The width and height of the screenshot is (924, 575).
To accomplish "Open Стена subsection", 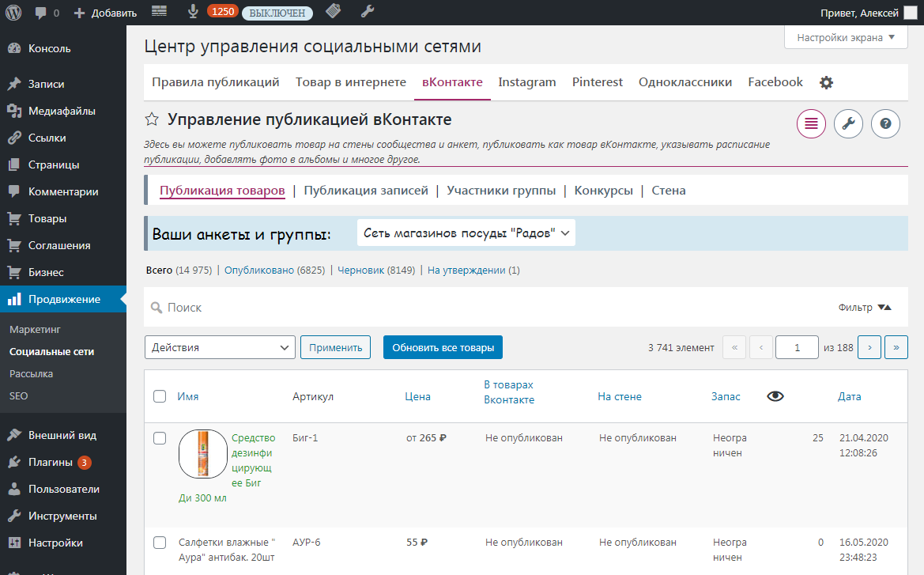I will tap(668, 191).
